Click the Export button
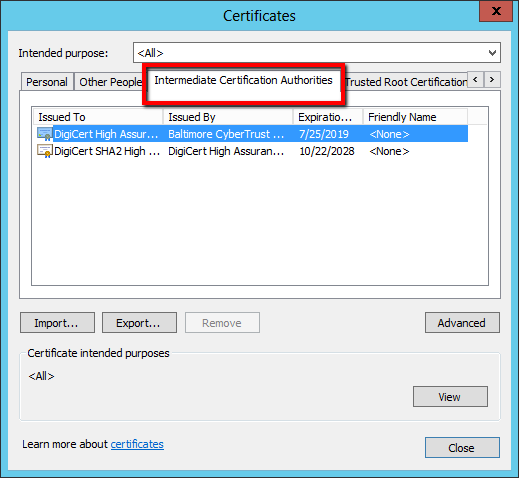 pos(139,323)
